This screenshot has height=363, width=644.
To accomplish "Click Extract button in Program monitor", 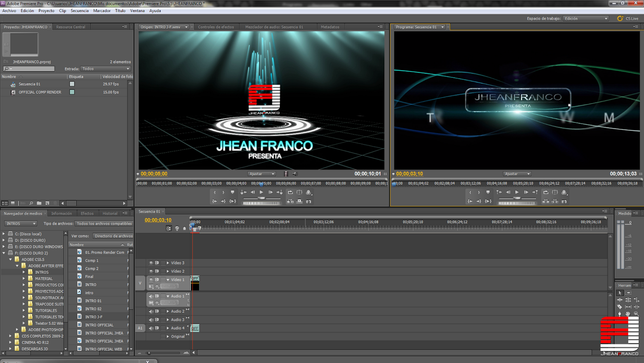I will [555, 201].
